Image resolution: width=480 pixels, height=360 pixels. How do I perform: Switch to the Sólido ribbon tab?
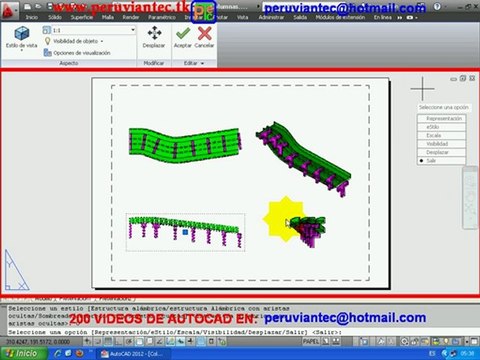coord(55,17)
